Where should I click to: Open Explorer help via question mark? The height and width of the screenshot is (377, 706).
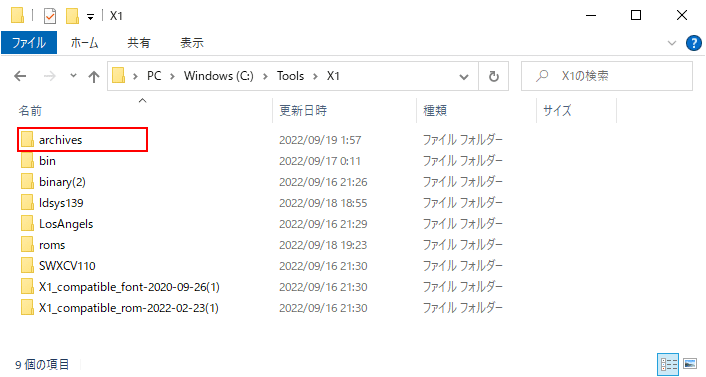click(693, 43)
